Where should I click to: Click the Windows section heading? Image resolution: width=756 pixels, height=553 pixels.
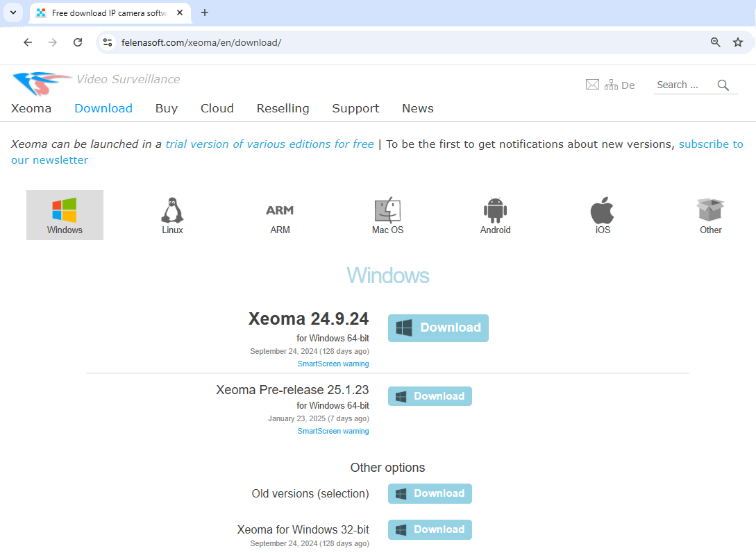click(387, 275)
